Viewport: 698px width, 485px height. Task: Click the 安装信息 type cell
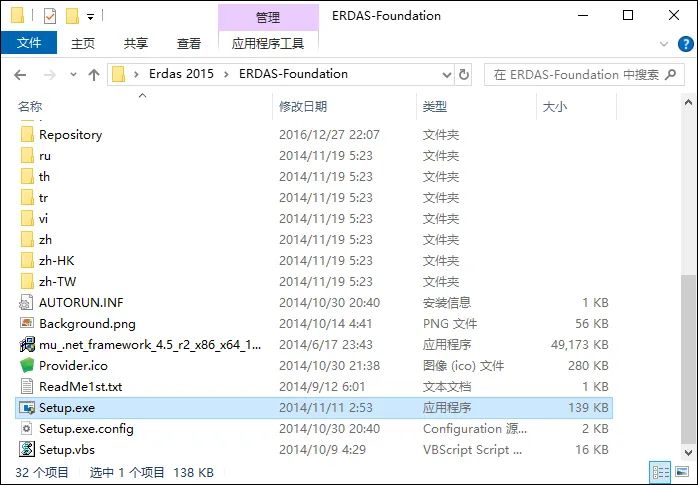446,303
